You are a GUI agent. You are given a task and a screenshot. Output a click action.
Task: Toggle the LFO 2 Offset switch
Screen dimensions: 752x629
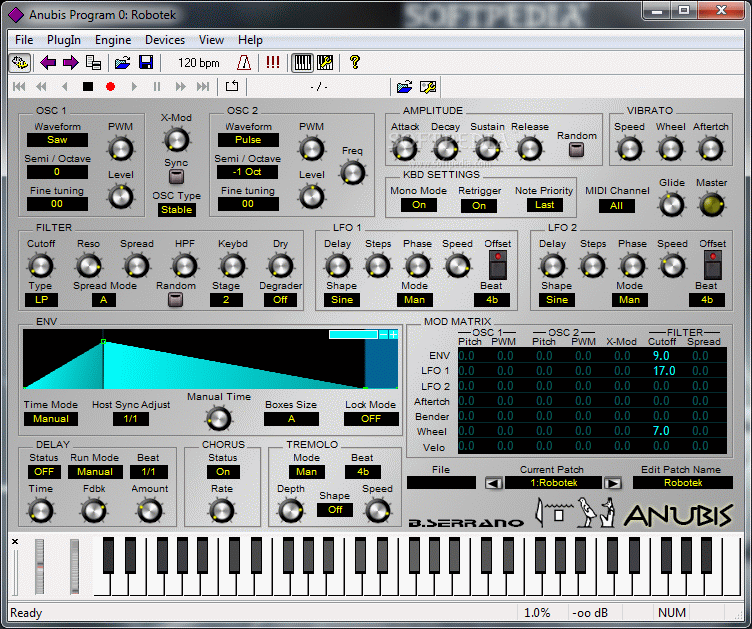tap(713, 265)
